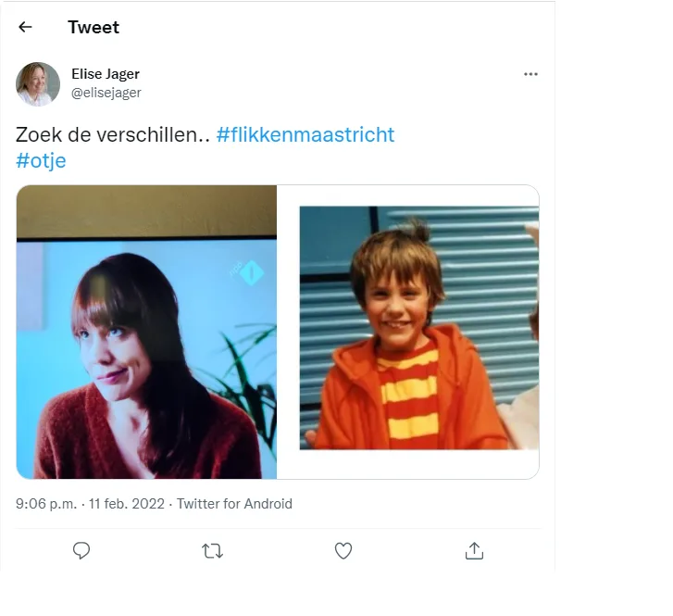Viewport: 673px width, 616px height.
Task: Click the reply speech bubble icon
Action: point(81,550)
